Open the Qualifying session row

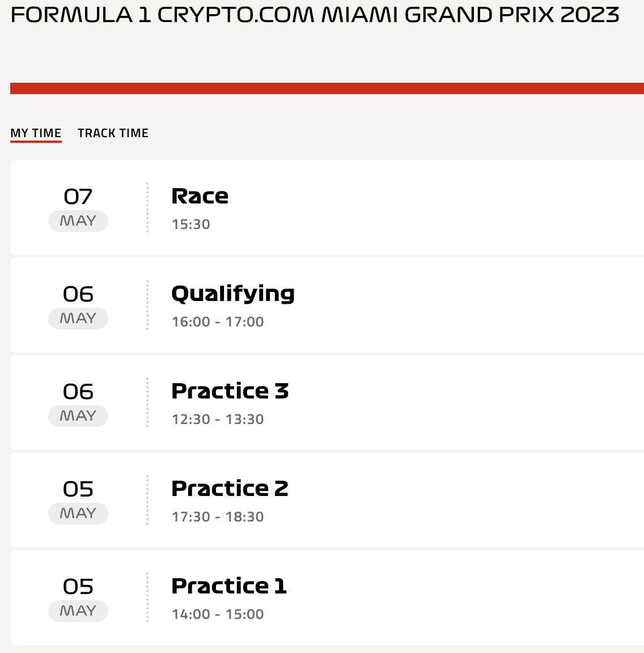[327, 305]
